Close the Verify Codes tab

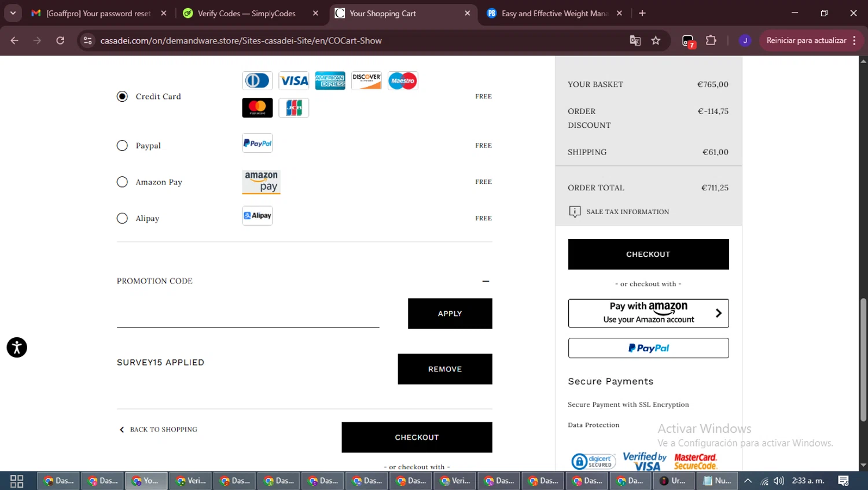(315, 13)
